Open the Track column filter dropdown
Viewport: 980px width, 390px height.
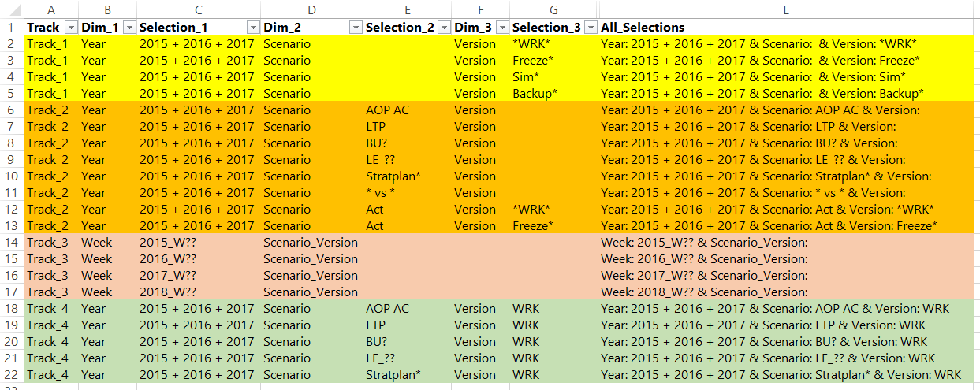pos(70,28)
